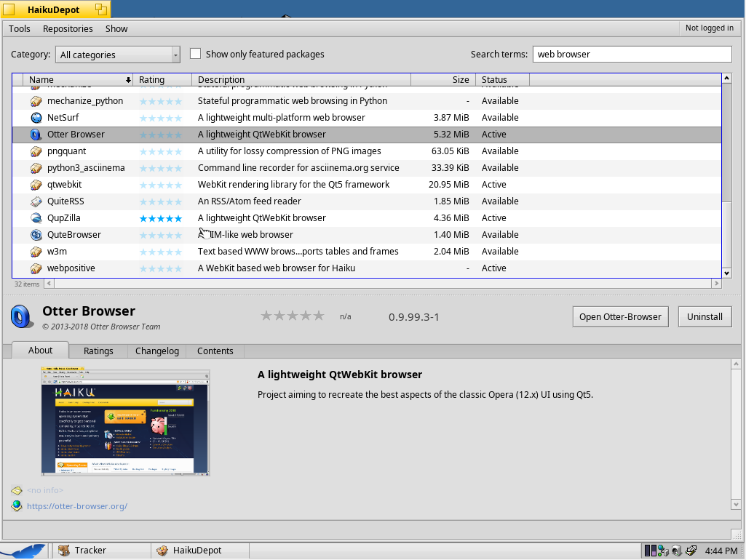Open the Haiku leaf Deskbar menu
Image resolution: width=746 pixels, height=560 pixels.
point(24,551)
